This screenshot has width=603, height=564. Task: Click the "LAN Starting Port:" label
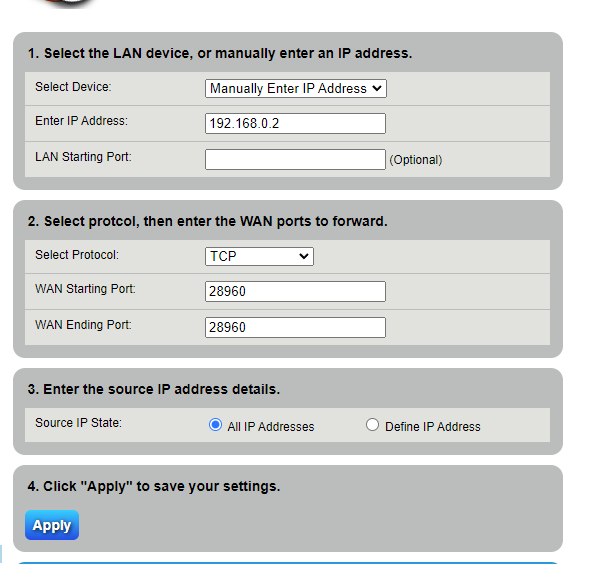point(83,157)
